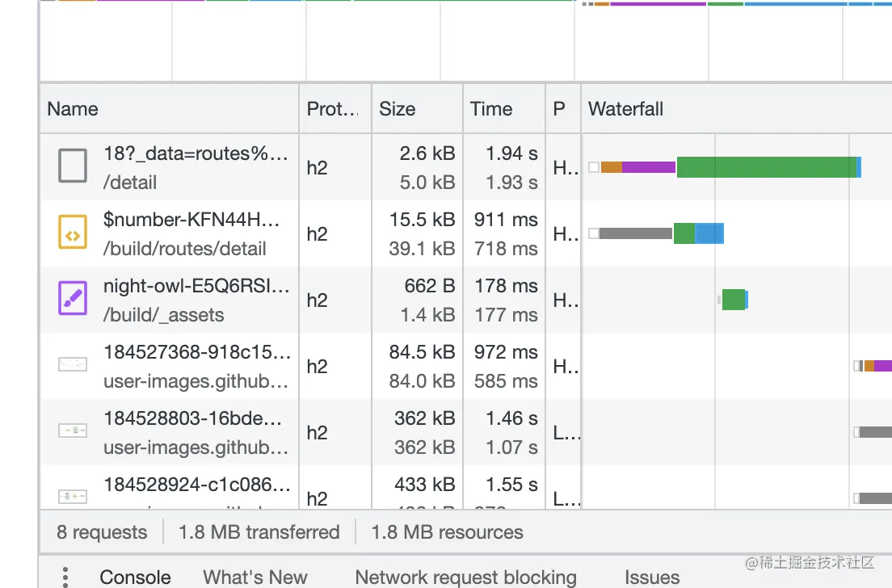The width and height of the screenshot is (892, 588).
Task: Click the image thumbnail for 184528803-16bde
Action: click(73, 431)
